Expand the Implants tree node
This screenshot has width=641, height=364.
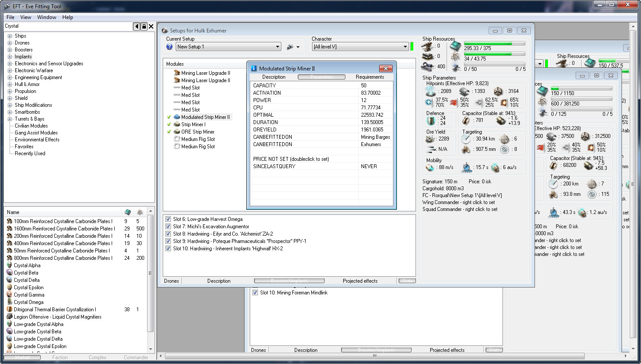[x=10, y=57]
